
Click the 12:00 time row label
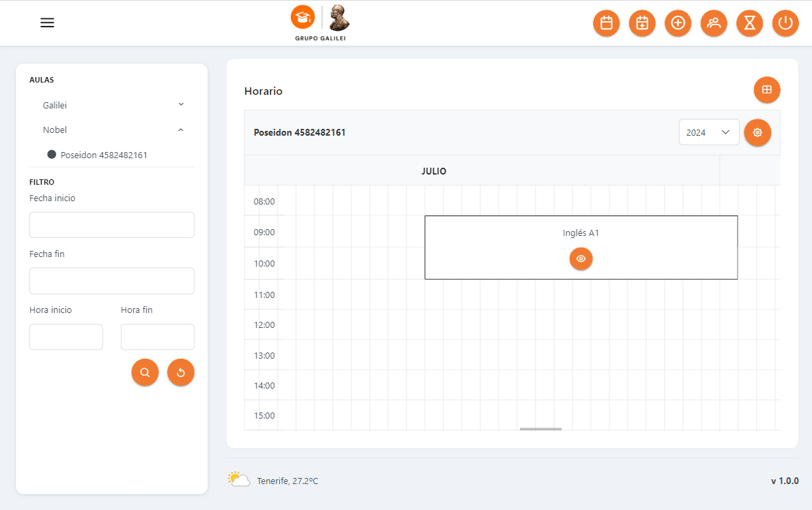pyautogui.click(x=264, y=325)
